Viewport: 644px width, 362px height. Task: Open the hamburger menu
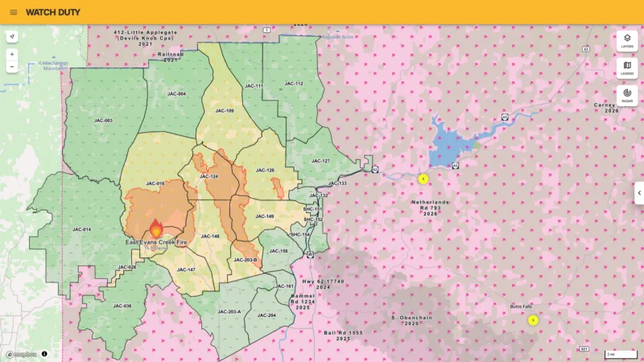point(14,12)
